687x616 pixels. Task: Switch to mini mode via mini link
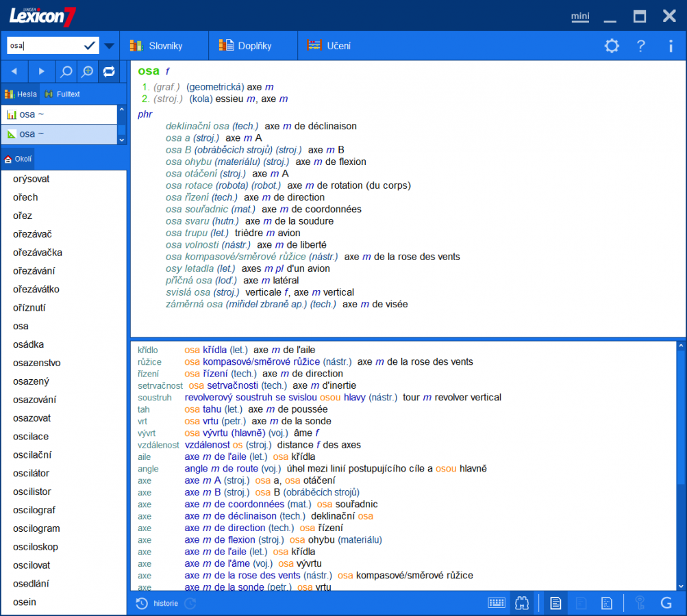(x=579, y=16)
